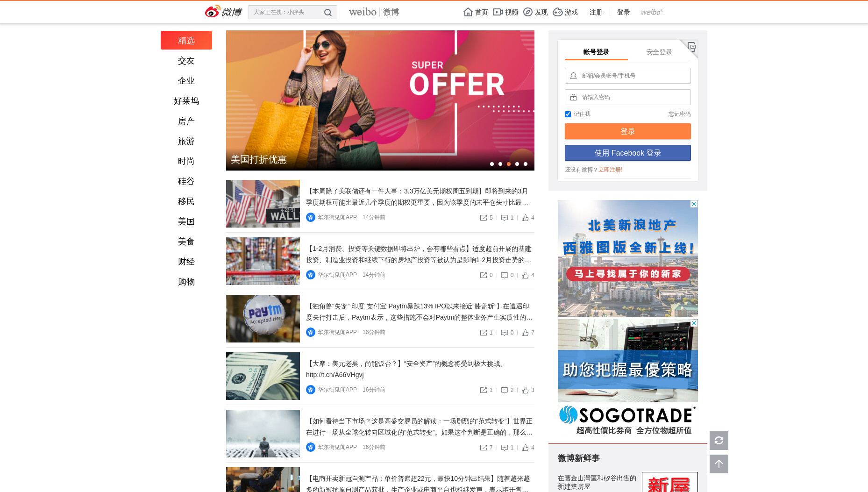Select 旅游 category
The image size is (868, 492).
point(186,141)
